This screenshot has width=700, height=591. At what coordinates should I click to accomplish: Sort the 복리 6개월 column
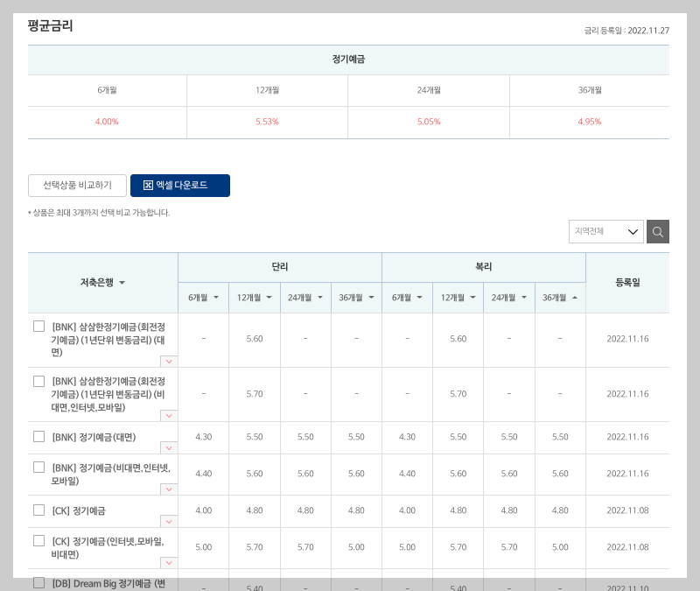420,298
